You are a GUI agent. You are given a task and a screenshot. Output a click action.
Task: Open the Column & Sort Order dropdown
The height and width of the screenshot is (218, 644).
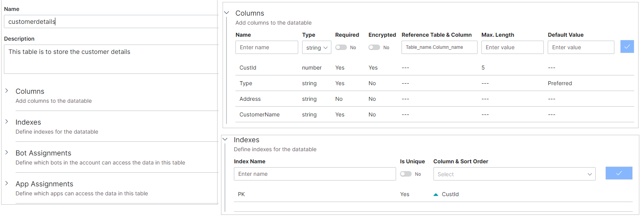tap(514, 174)
